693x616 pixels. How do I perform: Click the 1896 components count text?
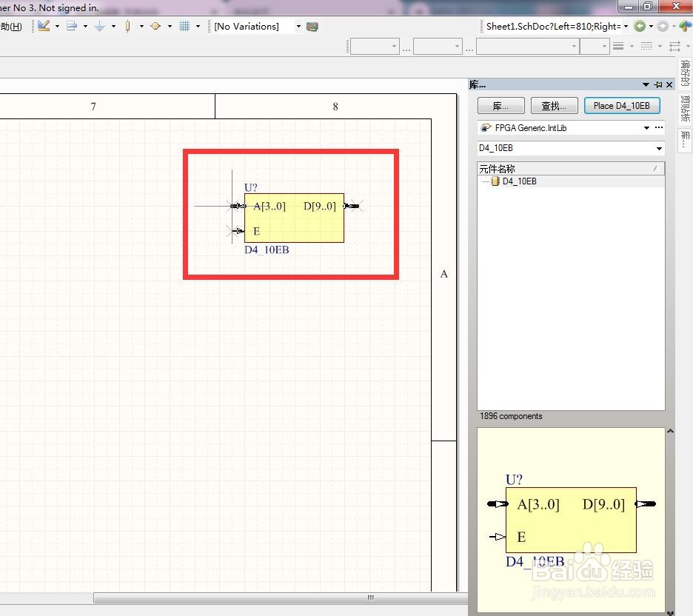coord(511,416)
